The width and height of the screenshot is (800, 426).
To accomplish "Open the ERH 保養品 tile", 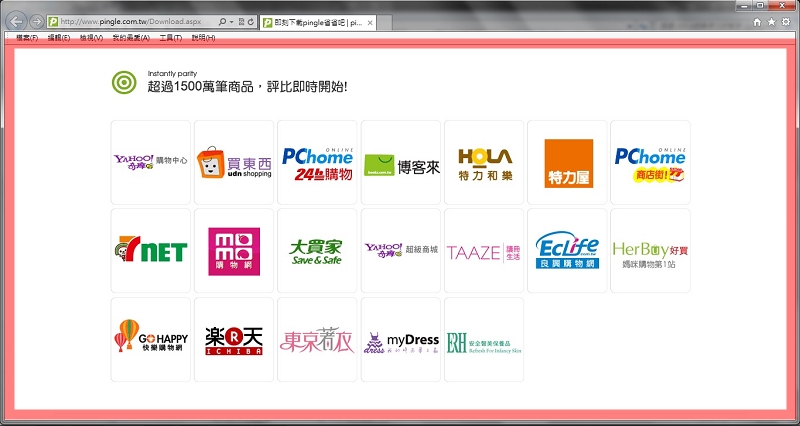I will click(x=484, y=339).
